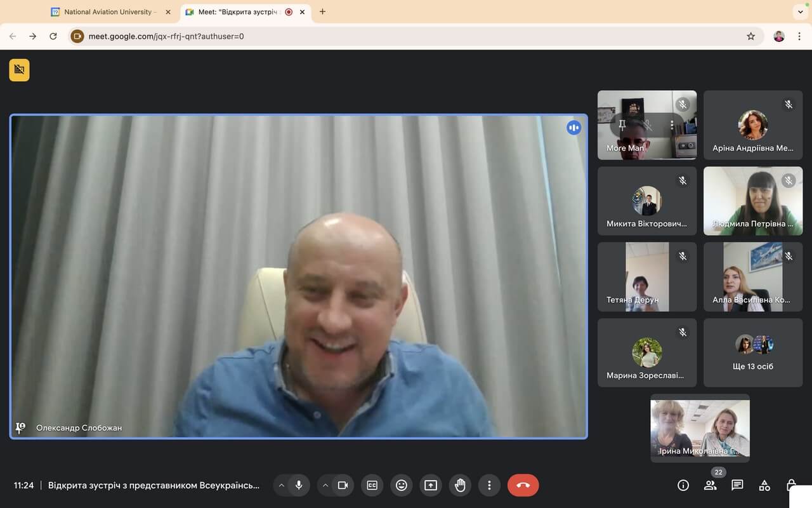Show the participants list with 22 badge
The height and width of the screenshot is (508, 812).
pyautogui.click(x=710, y=485)
